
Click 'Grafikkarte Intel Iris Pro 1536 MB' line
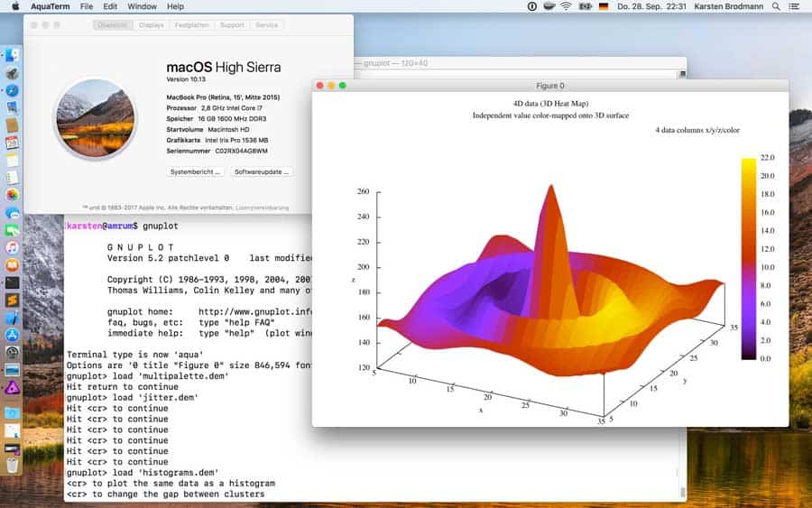click(217, 141)
